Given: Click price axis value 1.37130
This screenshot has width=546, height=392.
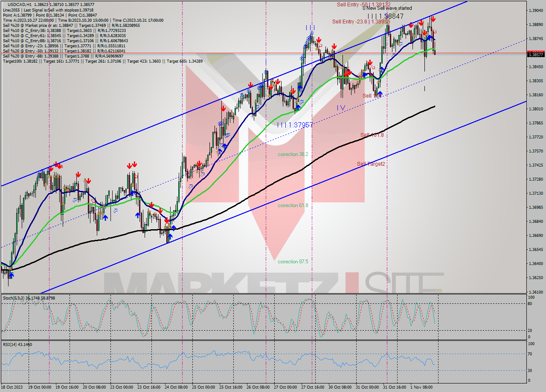Looking at the screenshot, I should [x=536, y=193].
